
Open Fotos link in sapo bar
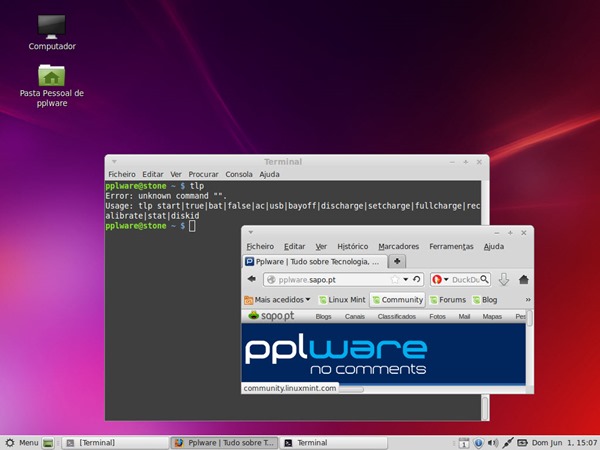[x=437, y=316]
